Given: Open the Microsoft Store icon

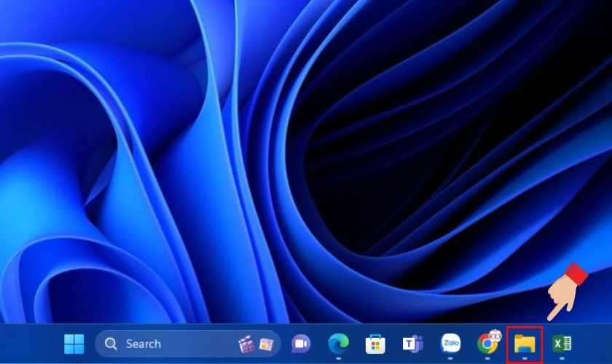Looking at the screenshot, I should pos(375,344).
